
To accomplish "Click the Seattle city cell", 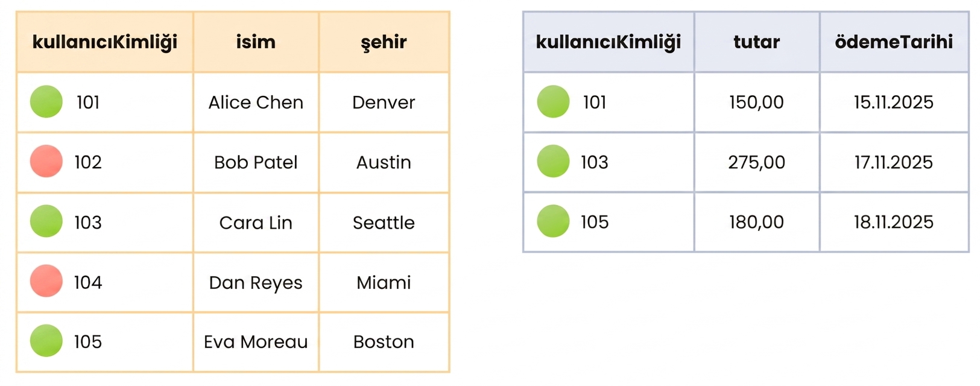I will pyautogui.click(x=384, y=223).
